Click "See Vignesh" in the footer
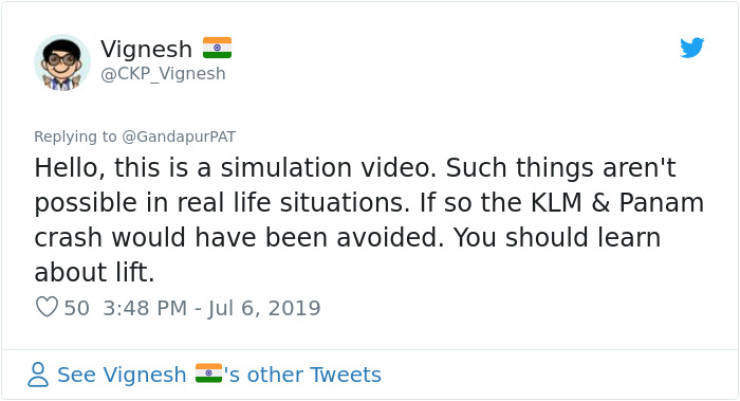This screenshot has height=401, width=740. coord(121,375)
